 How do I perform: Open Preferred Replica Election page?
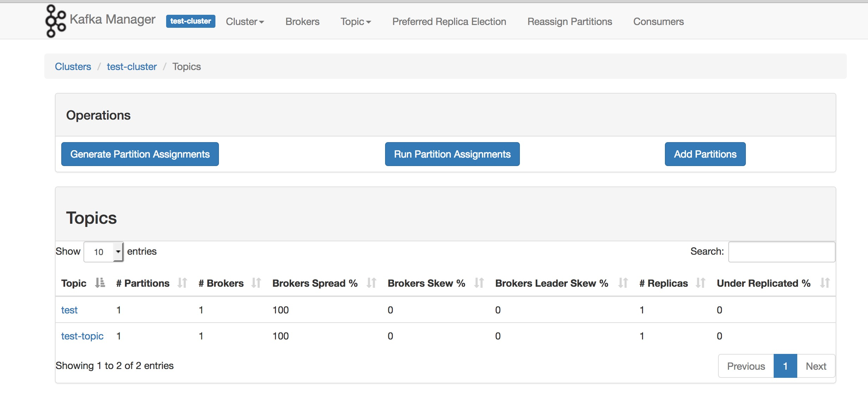pos(449,21)
